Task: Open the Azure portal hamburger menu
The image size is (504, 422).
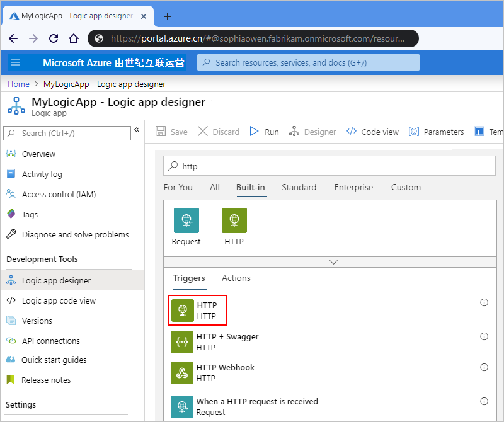Action: click(15, 62)
